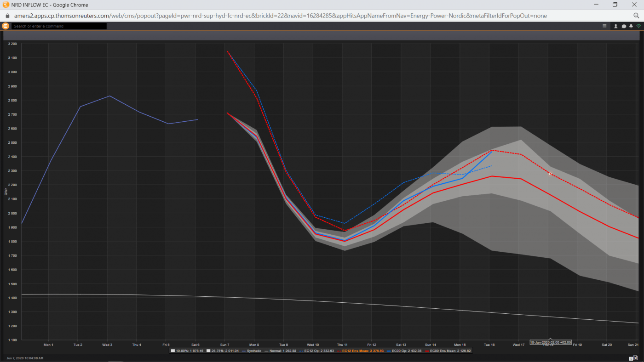Click the highlighted EC12 Ens Mean data point

(550, 174)
